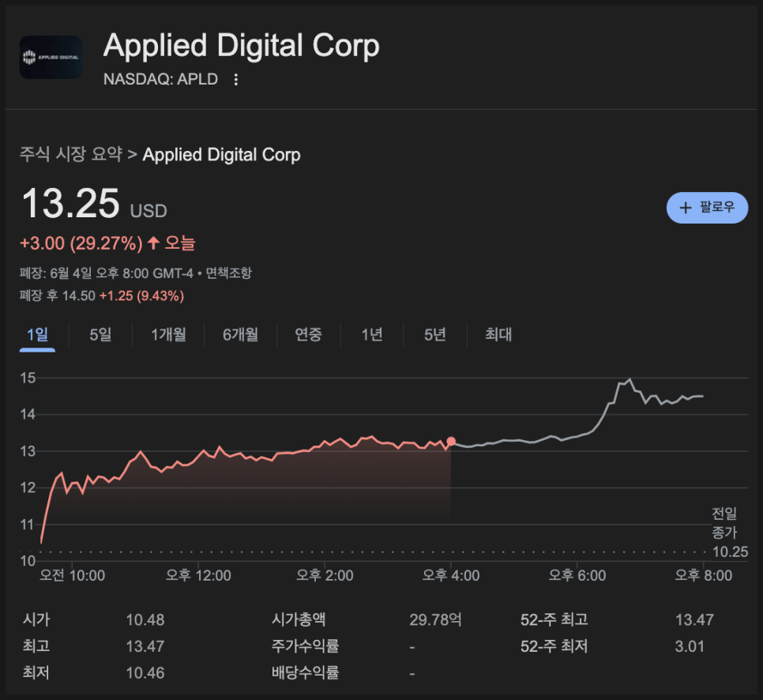Click the 13.25 current price
763x700 pixels.
point(70,204)
